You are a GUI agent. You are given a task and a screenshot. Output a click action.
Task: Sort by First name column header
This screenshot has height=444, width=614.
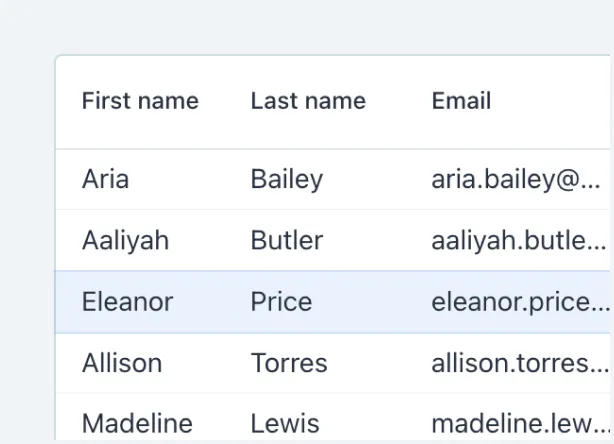tap(140, 101)
